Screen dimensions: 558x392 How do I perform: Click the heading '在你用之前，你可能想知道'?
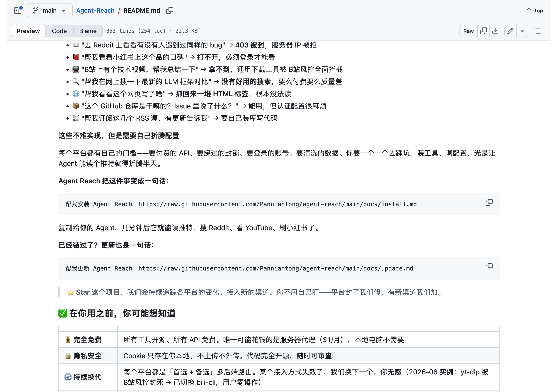(117, 313)
